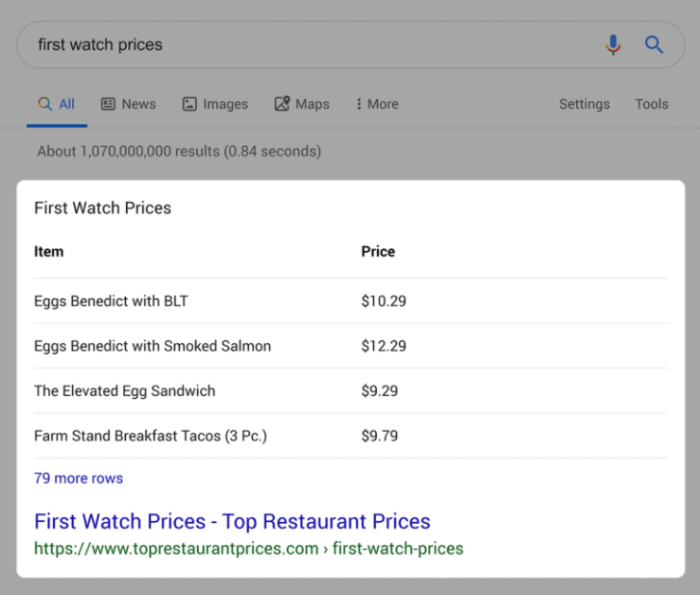The width and height of the screenshot is (700, 595).
Task: Expand the '79 more rows' link
Action: pos(79,478)
